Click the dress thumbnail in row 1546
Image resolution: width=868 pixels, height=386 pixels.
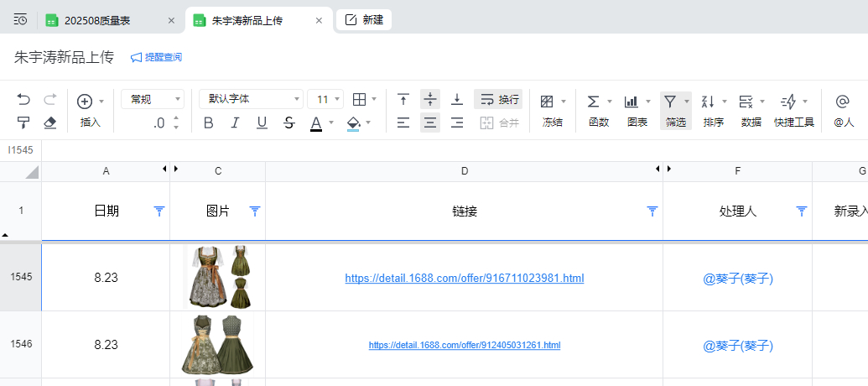point(217,345)
